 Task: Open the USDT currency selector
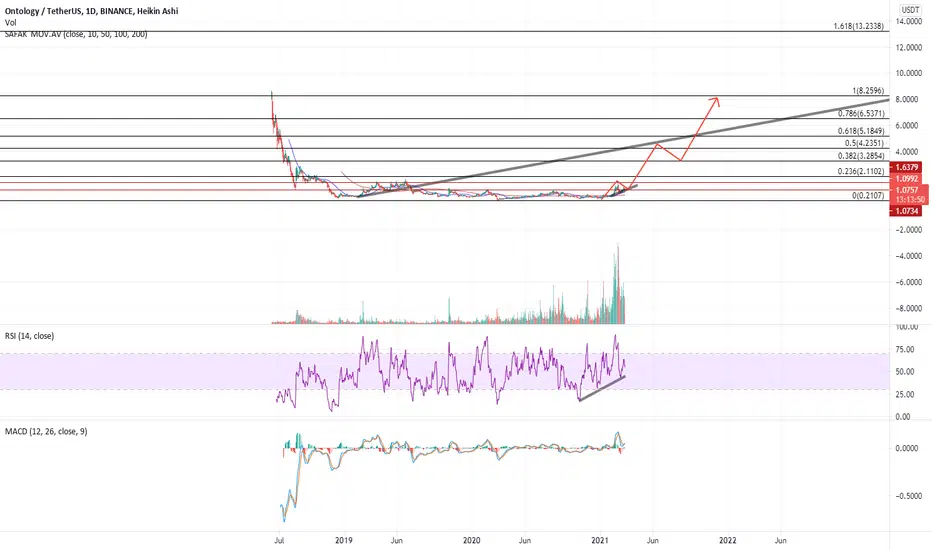(x=909, y=10)
